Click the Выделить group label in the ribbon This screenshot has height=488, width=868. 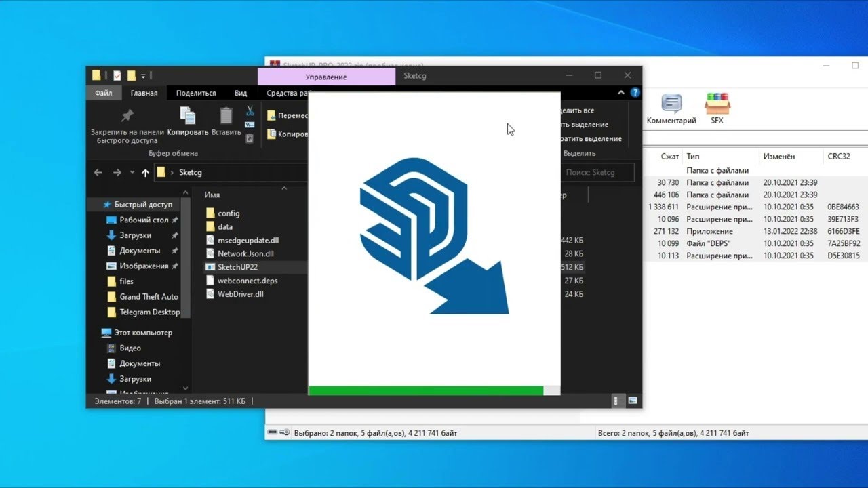coord(579,154)
